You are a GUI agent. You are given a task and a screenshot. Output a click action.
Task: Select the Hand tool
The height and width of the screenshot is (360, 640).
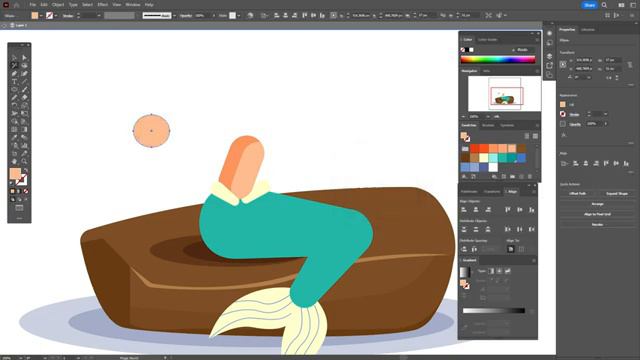tap(14, 162)
